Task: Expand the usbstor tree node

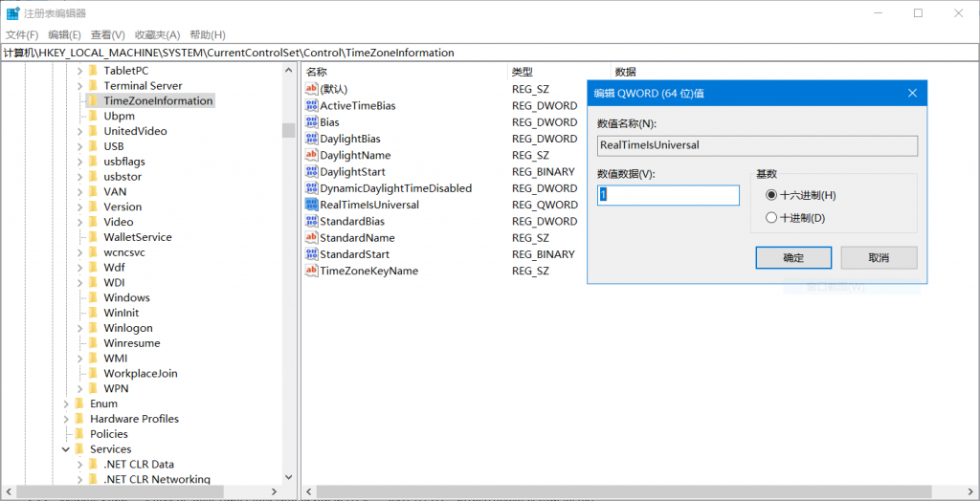Action: 79,177
